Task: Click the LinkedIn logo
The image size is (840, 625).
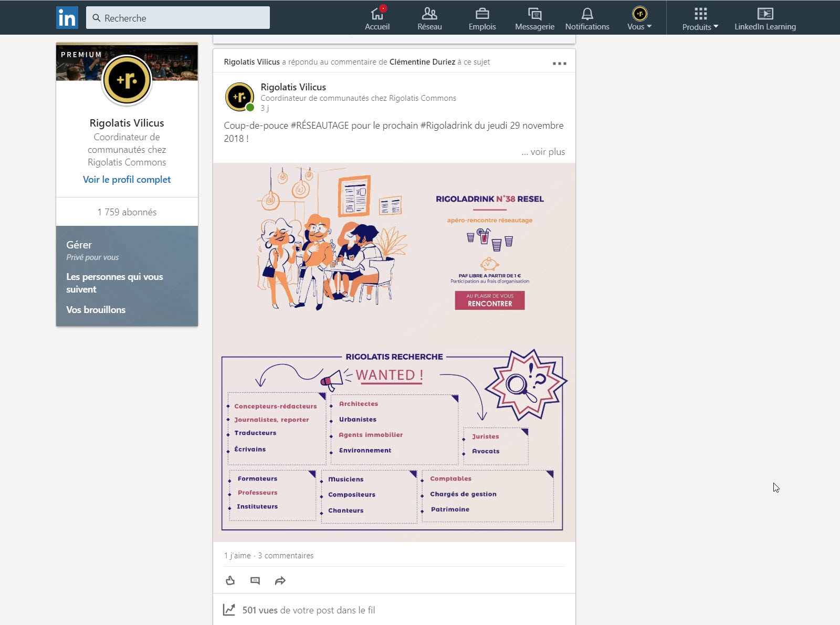Action: coord(67,17)
